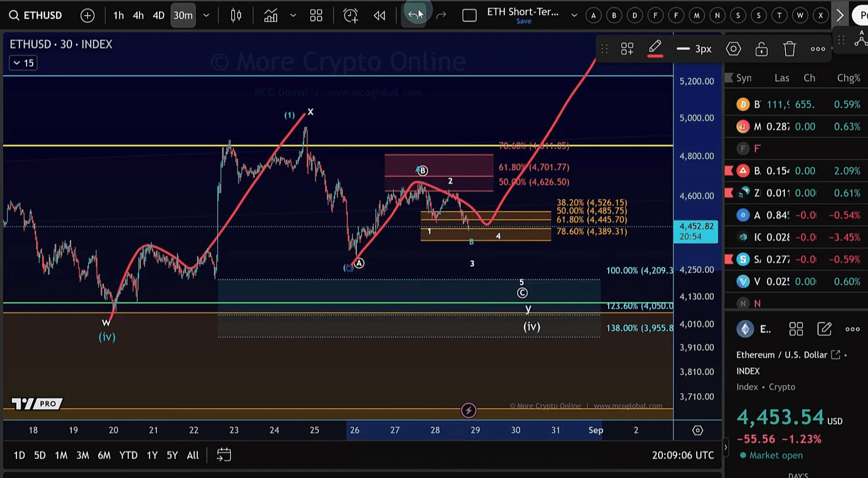Add note edit icon for ETH

tap(824, 329)
